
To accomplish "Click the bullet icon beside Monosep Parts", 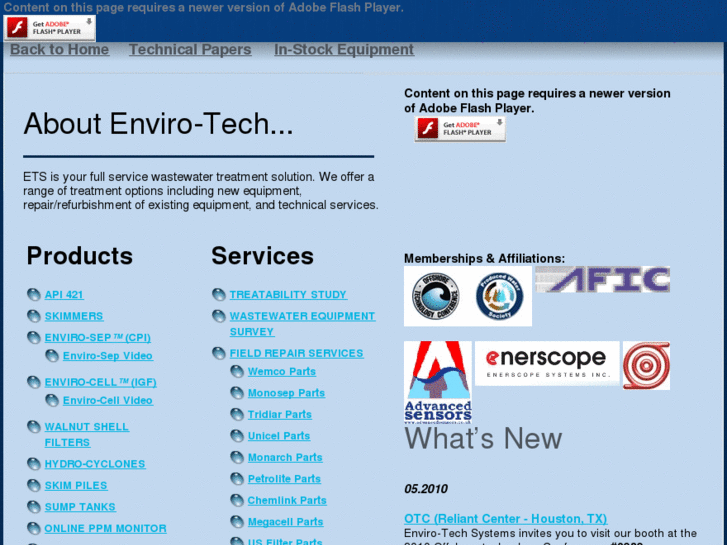I will [237, 393].
